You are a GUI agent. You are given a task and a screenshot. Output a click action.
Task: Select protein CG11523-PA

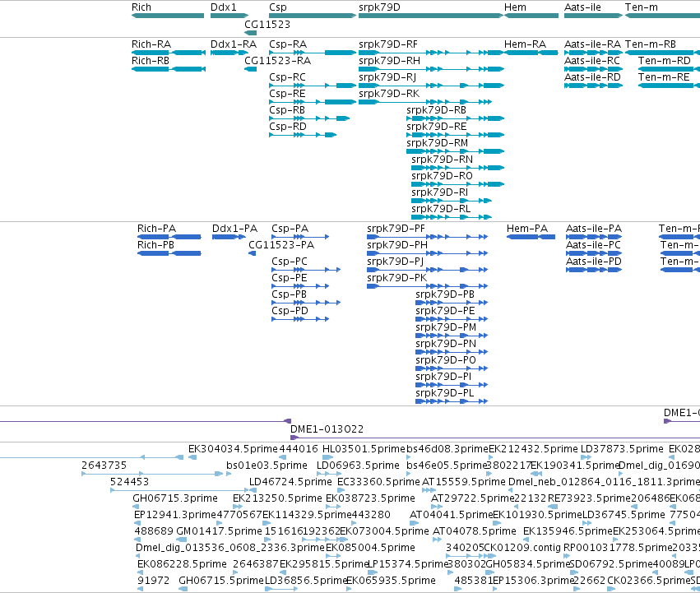[x=281, y=245]
